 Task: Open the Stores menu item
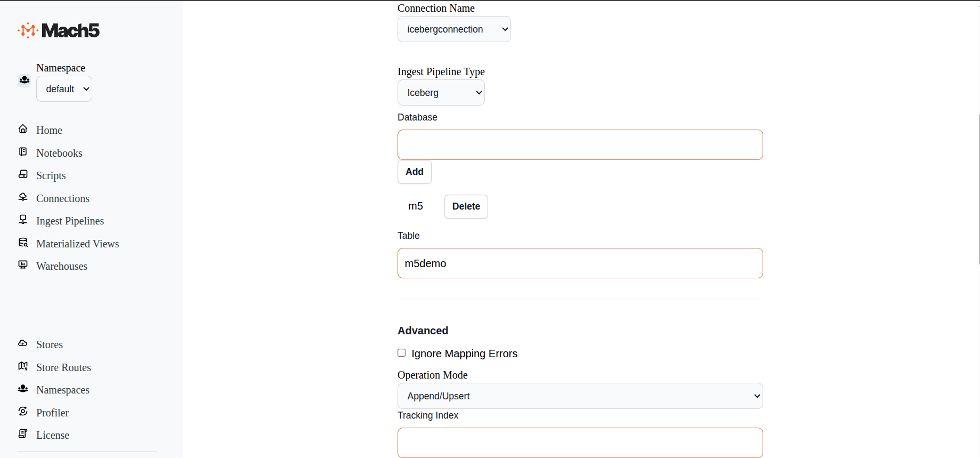pyautogui.click(x=49, y=344)
